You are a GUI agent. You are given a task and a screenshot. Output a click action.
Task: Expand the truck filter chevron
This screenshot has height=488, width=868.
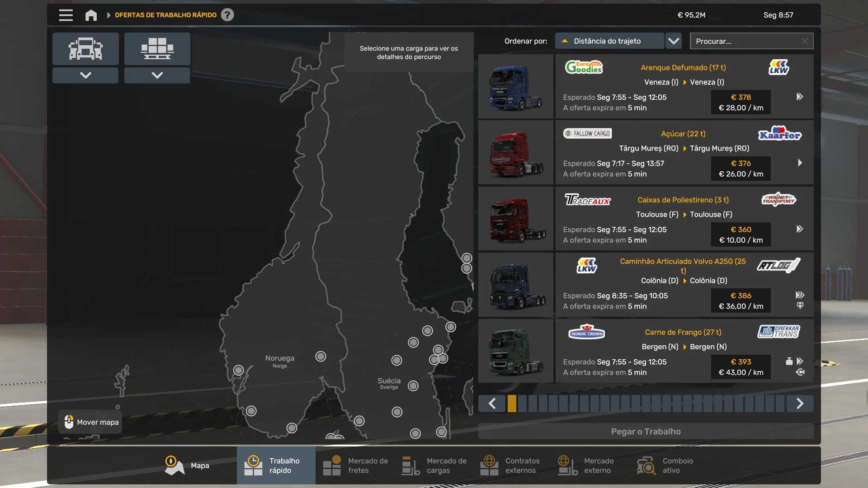point(85,75)
